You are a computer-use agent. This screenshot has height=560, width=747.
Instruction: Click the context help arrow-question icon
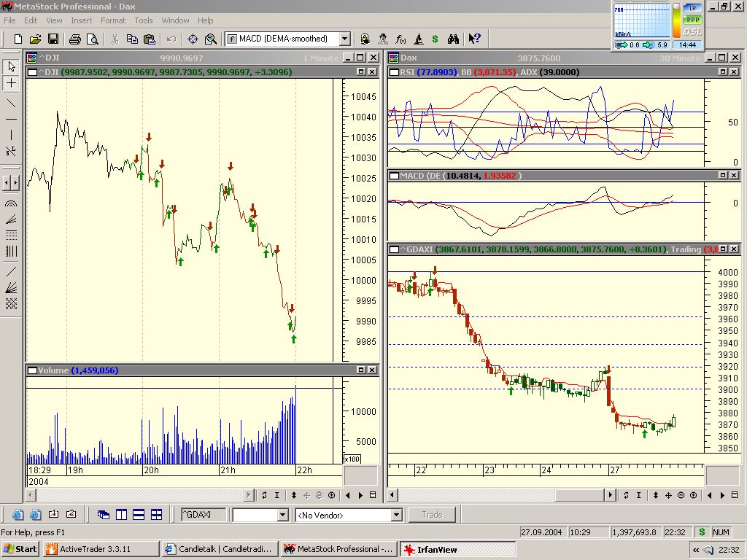coord(474,39)
